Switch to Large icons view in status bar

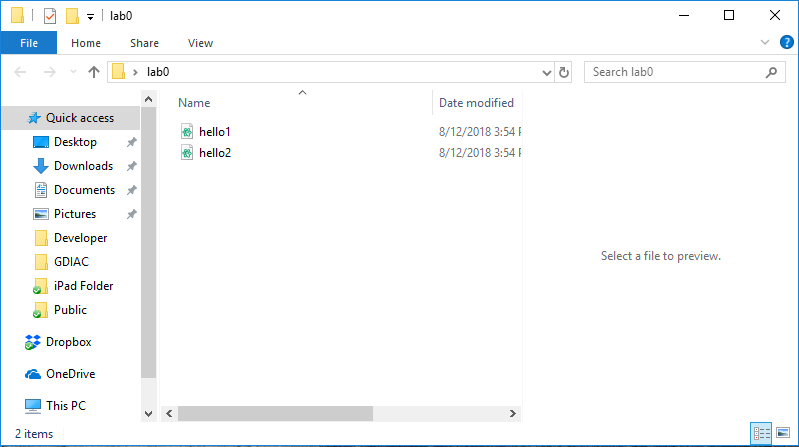782,434
